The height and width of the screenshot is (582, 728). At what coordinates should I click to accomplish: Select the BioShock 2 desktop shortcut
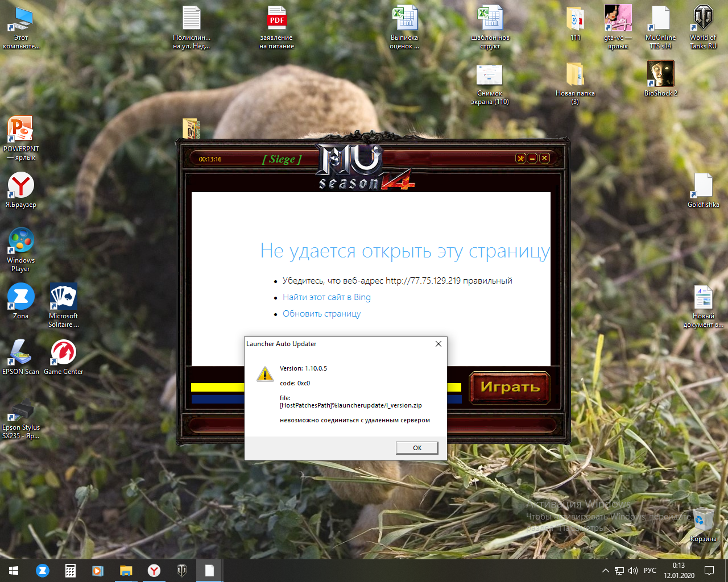pyautogui.click(x=660, y=78)
